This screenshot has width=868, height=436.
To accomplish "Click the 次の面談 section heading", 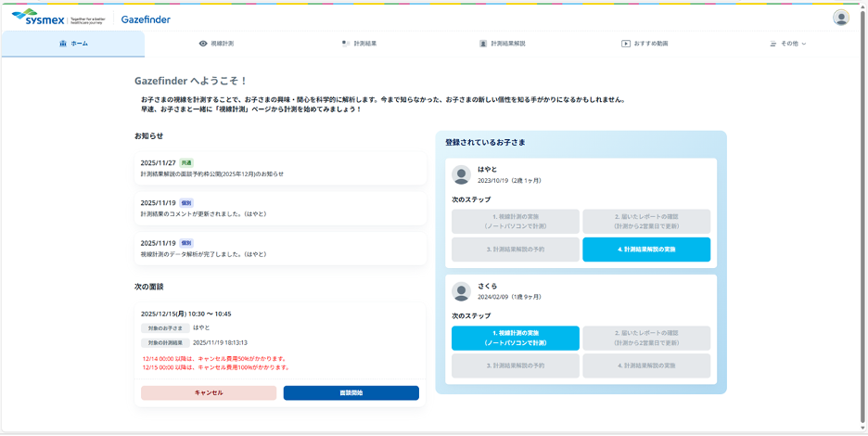I will click(148, 287).
